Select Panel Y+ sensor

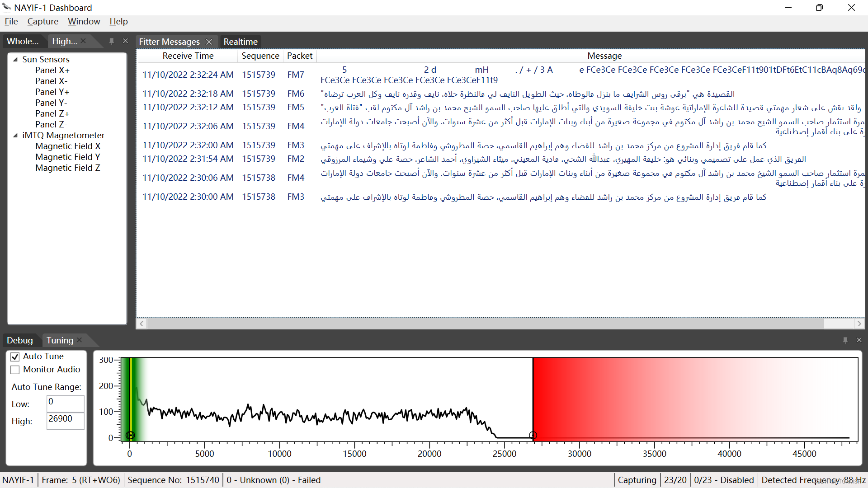click(52, 92)
